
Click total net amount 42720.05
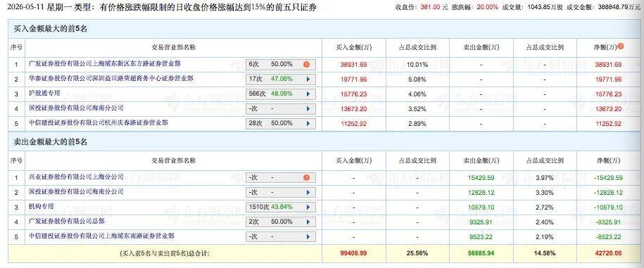608,253
